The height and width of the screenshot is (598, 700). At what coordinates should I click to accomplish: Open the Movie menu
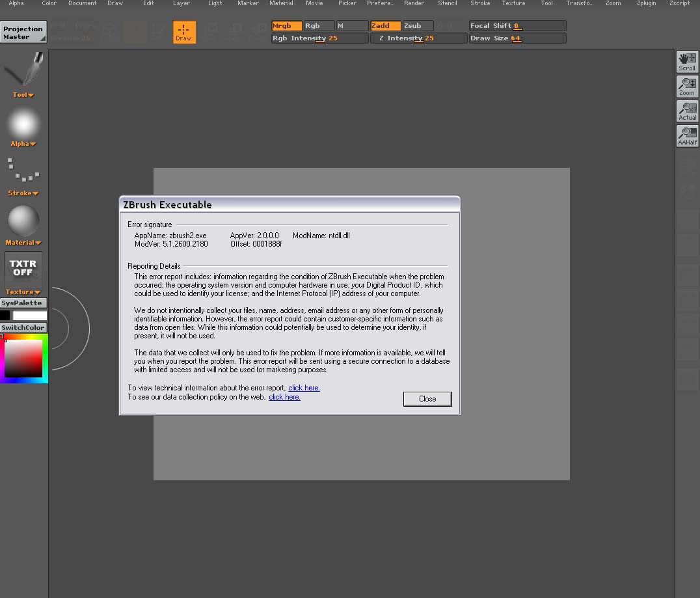pos(314,3)
